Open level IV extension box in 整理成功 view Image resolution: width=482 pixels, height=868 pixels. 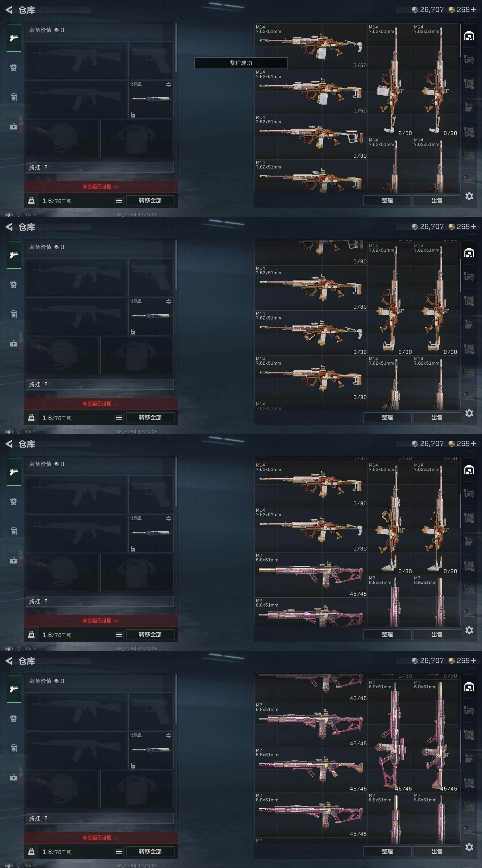coord(469,155)
